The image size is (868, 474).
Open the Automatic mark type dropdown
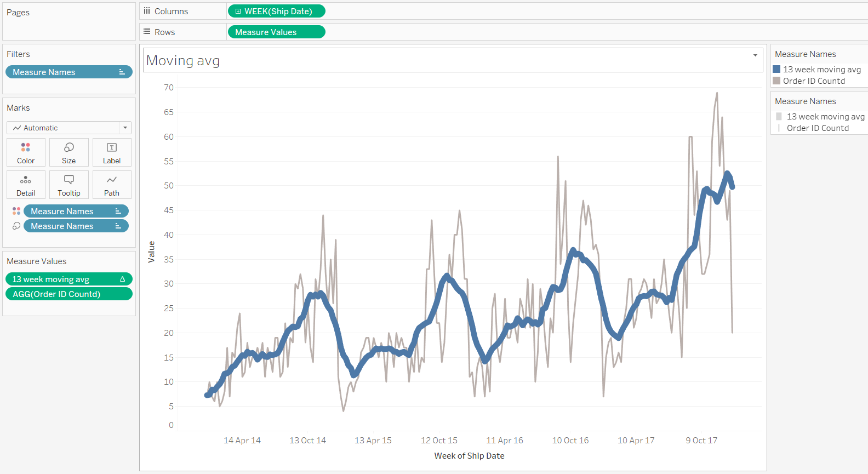coord(69,128)
